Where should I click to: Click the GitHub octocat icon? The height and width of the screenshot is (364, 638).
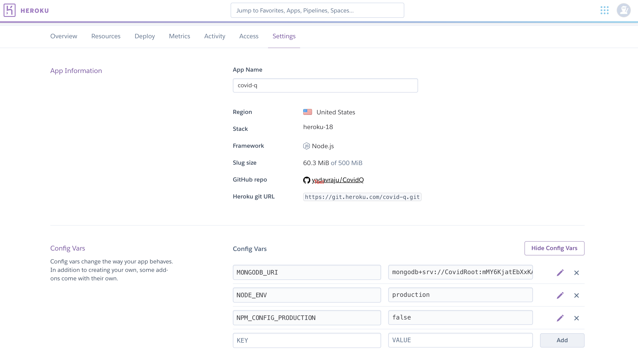[307, 180]
